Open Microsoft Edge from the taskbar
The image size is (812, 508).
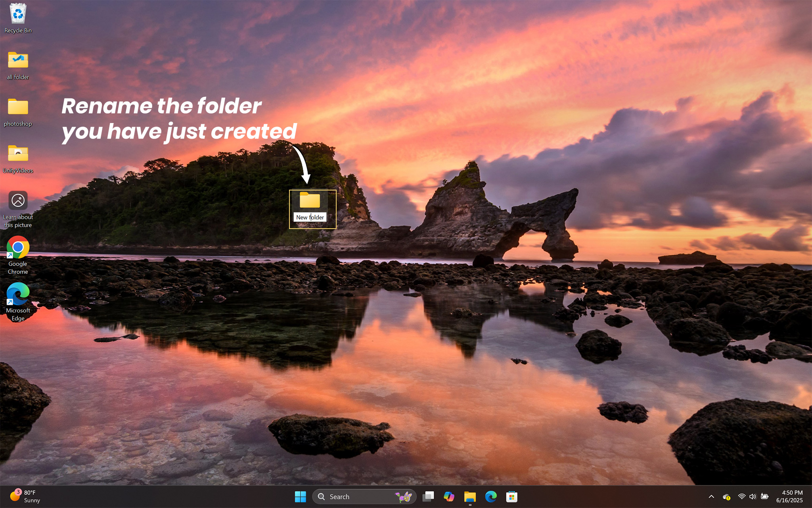click(491, 496)
